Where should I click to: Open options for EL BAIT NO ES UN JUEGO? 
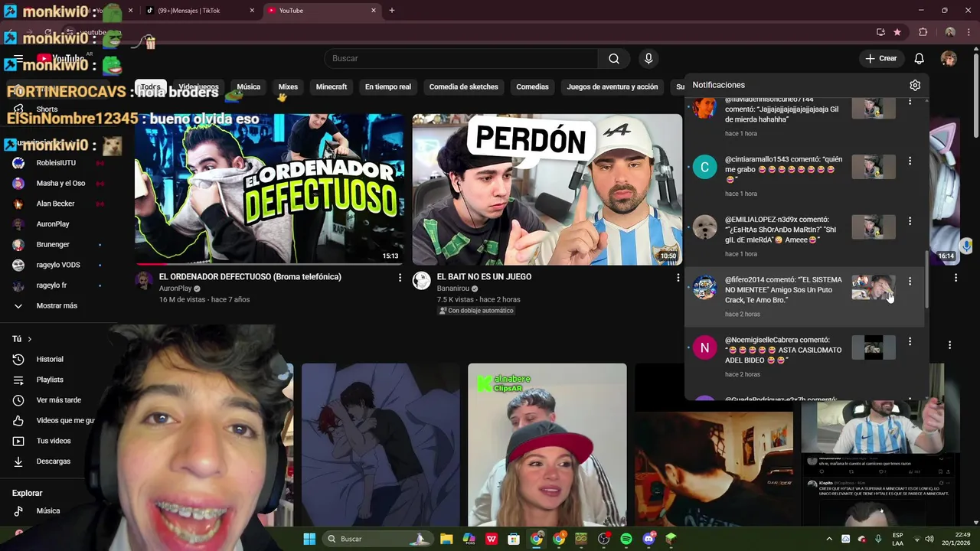[x=678, y=278]
